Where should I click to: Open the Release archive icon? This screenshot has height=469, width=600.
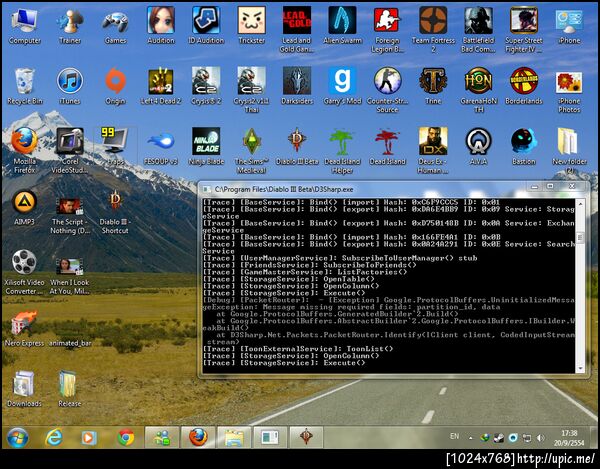pos(70,389)
